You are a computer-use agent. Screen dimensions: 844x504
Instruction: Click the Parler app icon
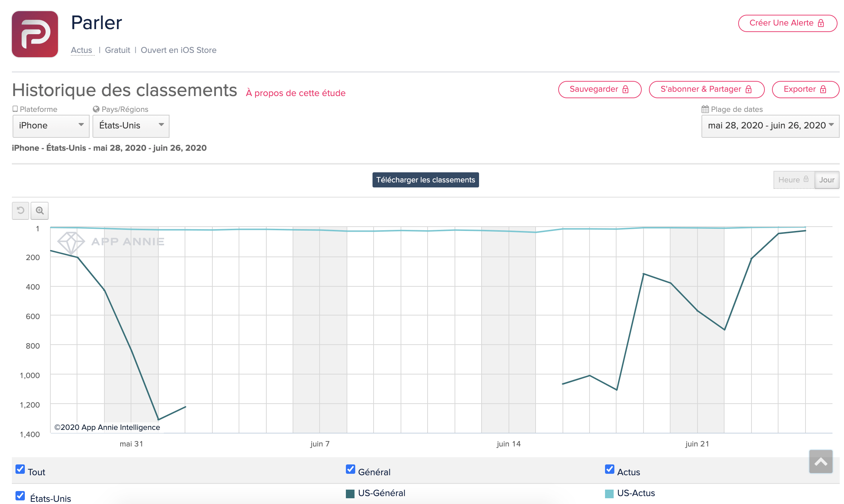(35, 34)
